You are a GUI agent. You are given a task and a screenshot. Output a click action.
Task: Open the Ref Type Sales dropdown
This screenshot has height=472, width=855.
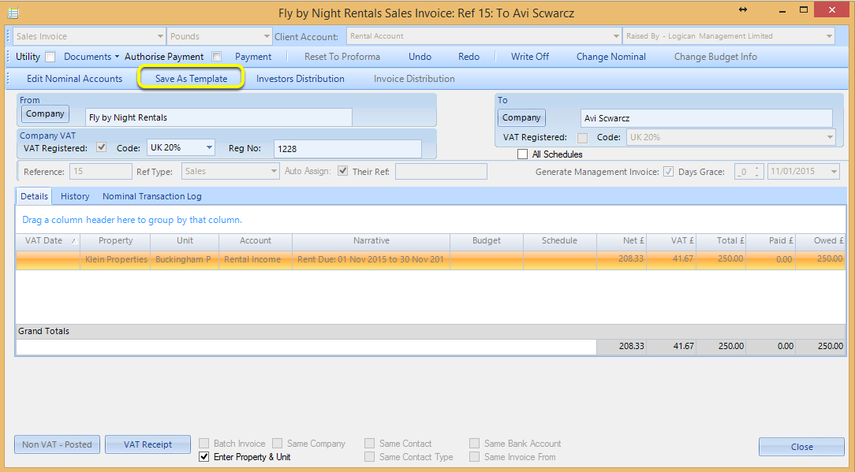[x=274, y=172]
